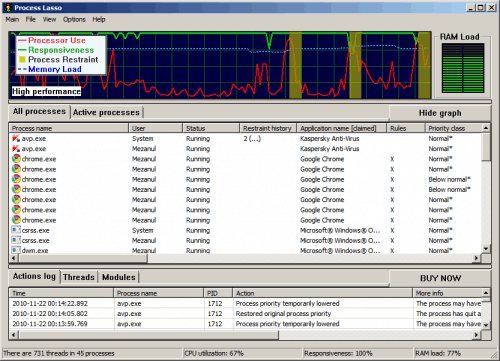Click the dwm.exe process icon

[x=16, y=250]
